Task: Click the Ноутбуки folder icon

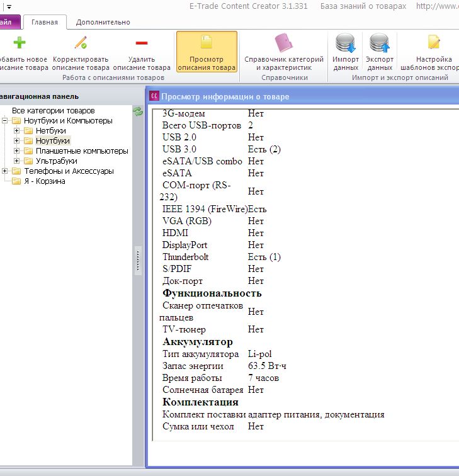Action: [x=28, y=141]
